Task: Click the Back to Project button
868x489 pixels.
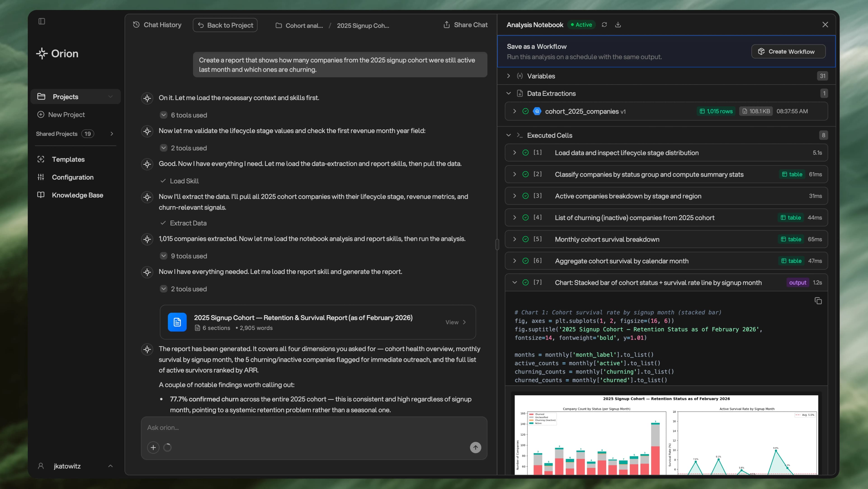Action: 225,25
